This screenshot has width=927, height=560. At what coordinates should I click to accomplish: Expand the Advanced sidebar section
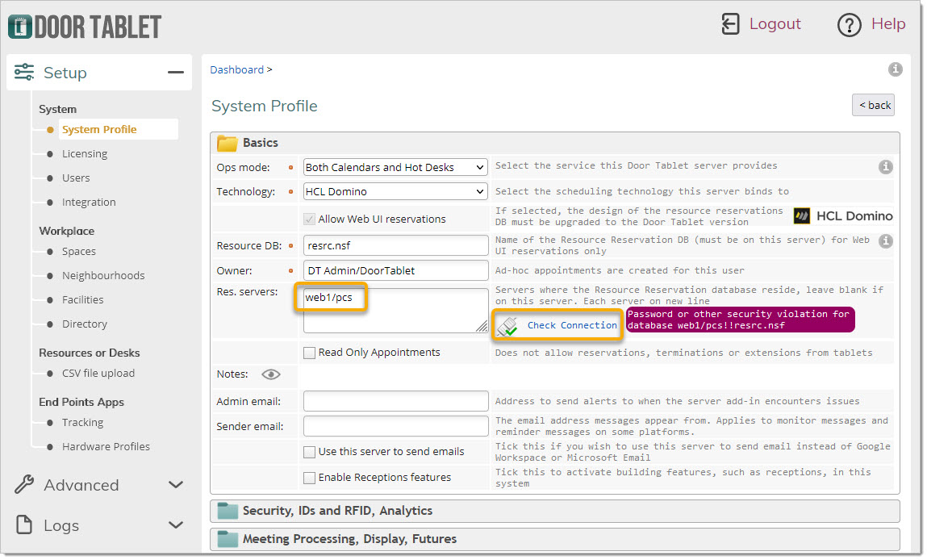99,487
